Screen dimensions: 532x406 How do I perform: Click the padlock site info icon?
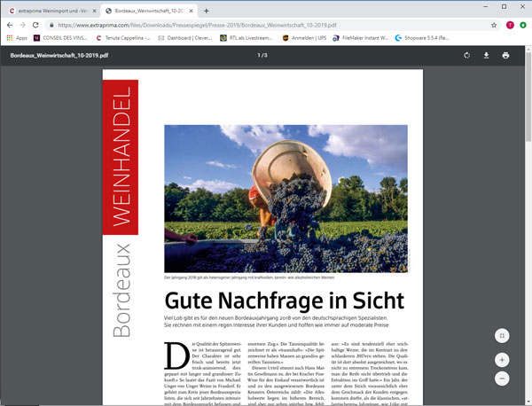[51, 25]
